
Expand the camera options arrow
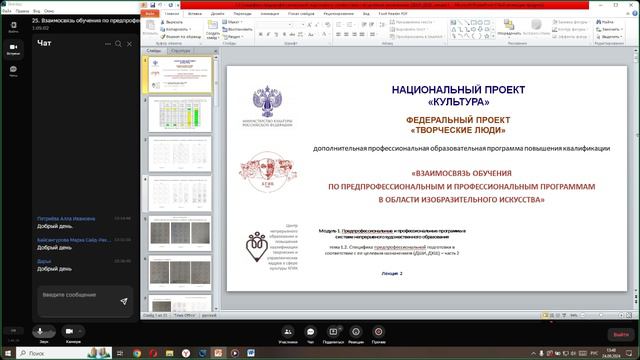point(80,331)
